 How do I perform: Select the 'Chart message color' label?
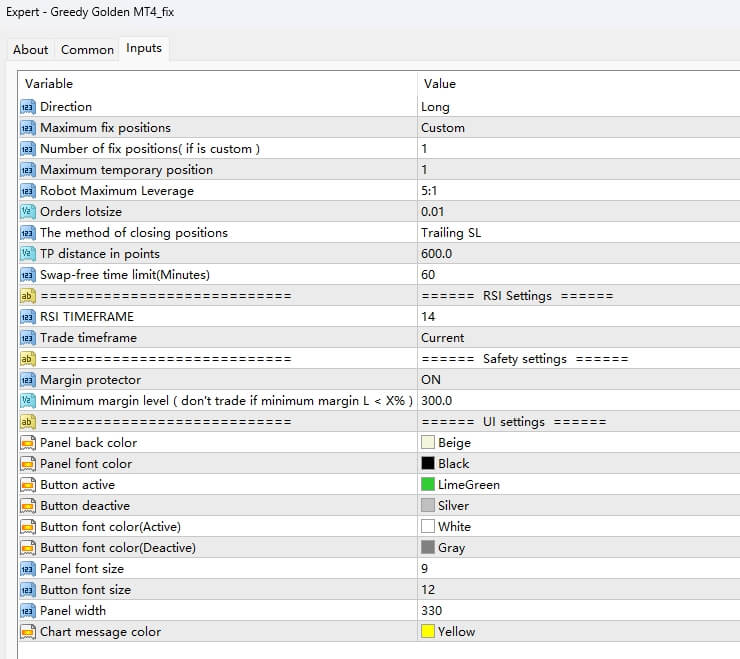101,632
